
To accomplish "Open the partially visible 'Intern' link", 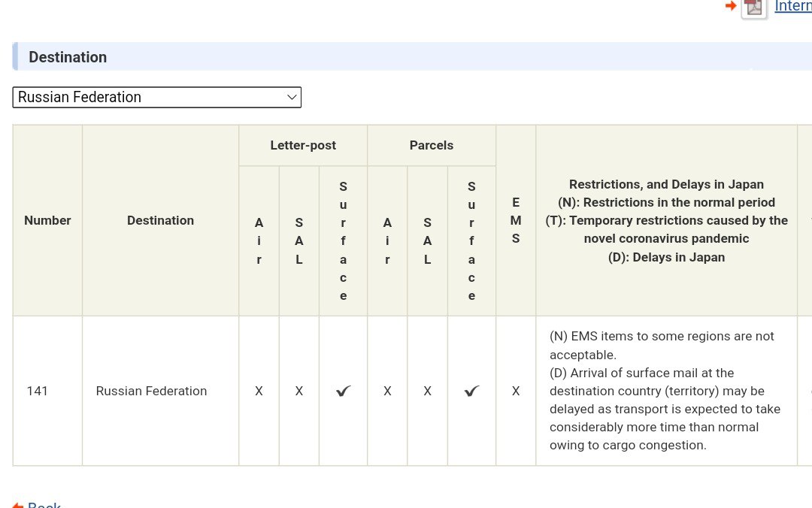I will [x=793, y=6].
